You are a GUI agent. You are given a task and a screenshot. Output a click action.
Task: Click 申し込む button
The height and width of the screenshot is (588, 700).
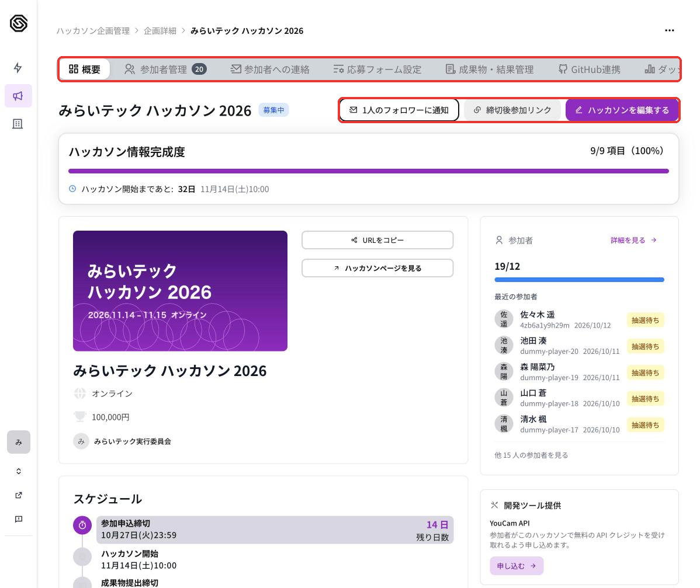pos(517,566)
